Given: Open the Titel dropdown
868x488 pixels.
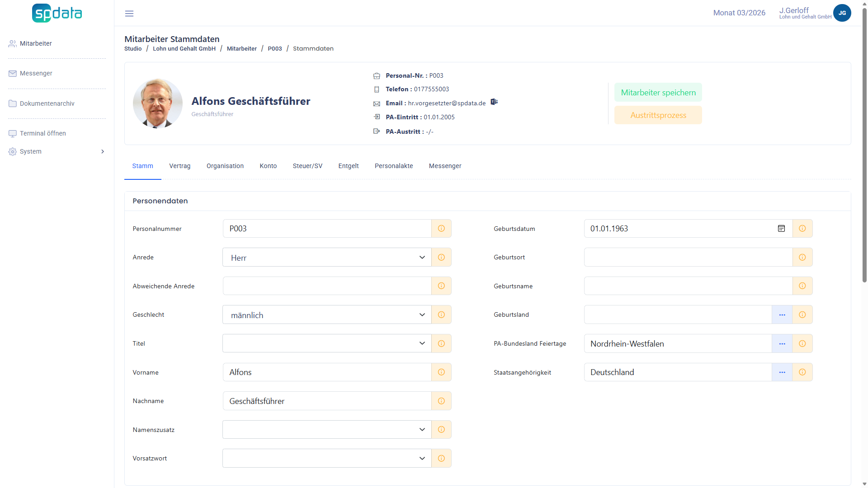Looking at the screenshot, I should [327, 343].
